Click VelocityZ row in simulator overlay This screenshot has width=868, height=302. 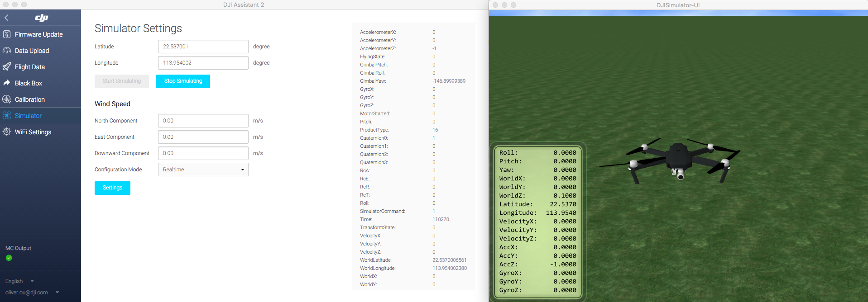point(537,239)
